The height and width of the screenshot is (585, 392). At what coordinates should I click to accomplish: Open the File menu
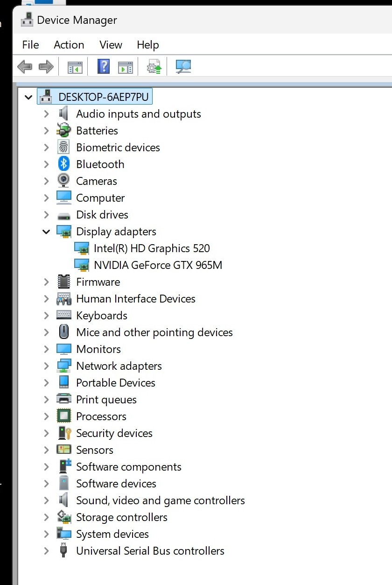(x=30, y=45)
